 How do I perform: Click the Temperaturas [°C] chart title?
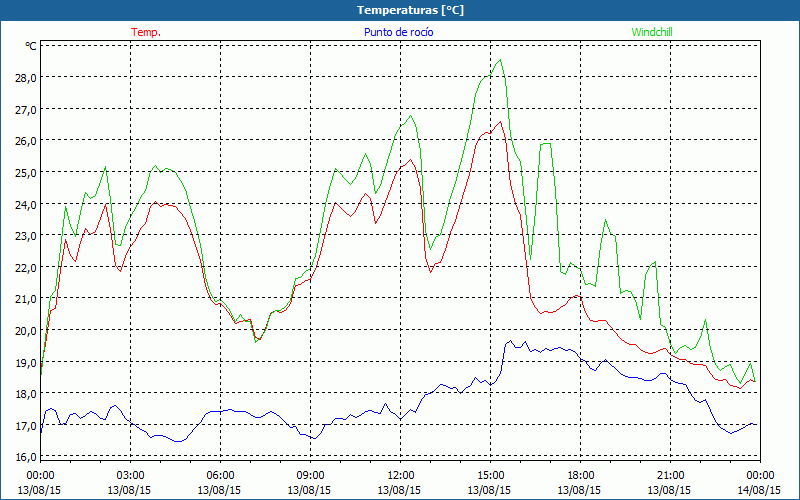coord(410,10)
